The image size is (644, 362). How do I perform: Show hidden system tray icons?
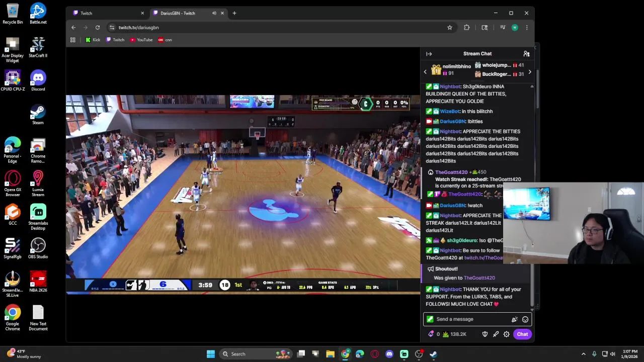[584, 354]
